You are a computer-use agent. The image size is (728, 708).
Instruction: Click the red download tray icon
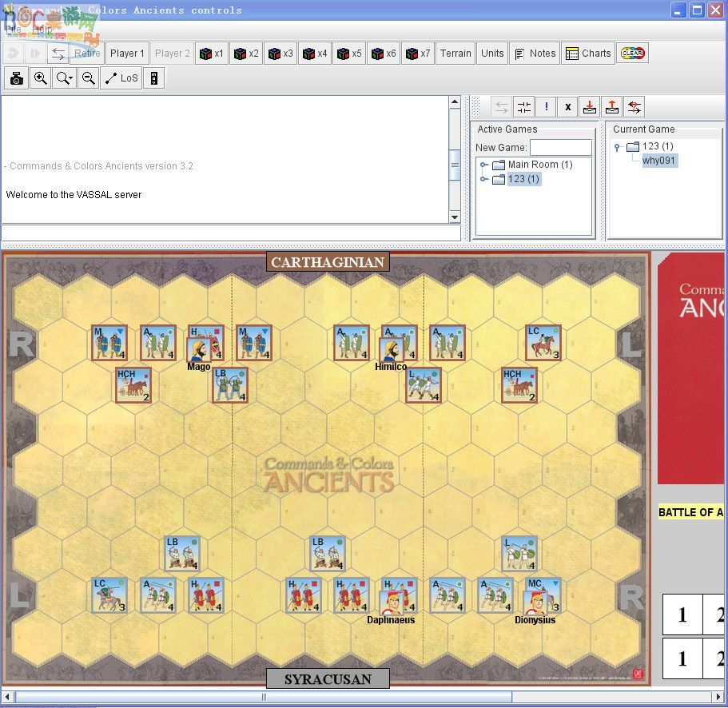(x=590, y=107)
